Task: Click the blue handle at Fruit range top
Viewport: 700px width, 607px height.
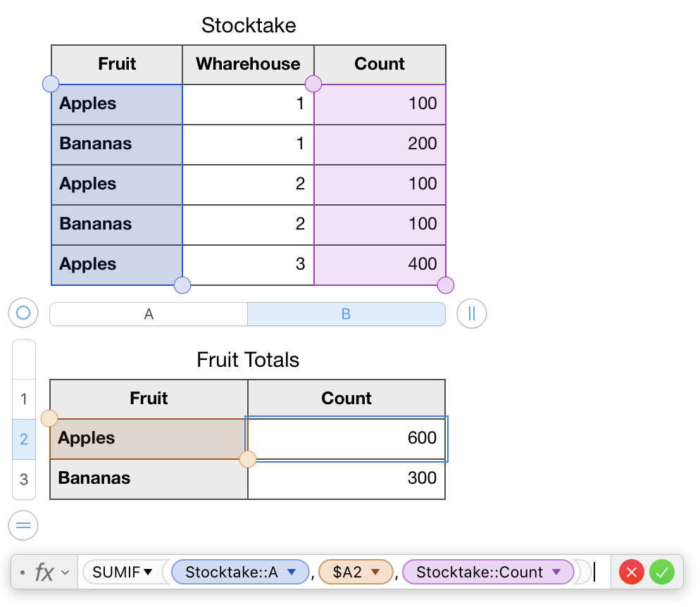Action: [x=51, y=85]
